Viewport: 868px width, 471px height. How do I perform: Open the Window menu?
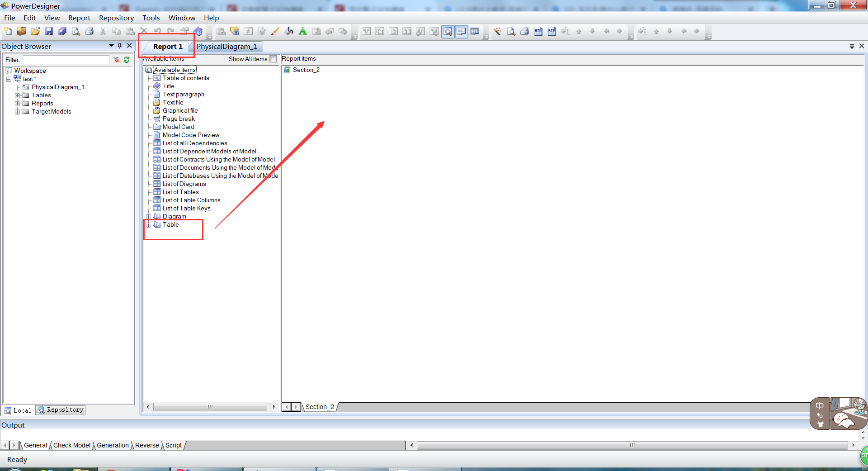pos(182,18)
